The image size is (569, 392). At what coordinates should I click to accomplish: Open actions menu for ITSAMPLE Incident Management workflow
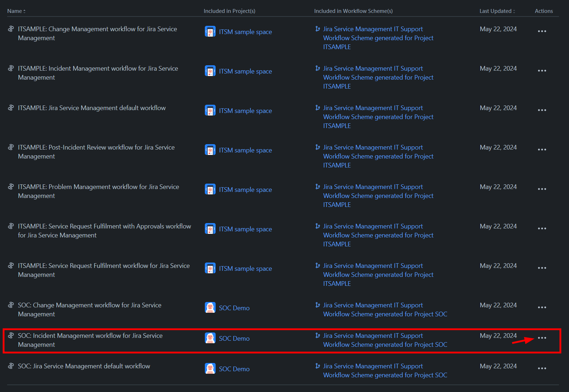(542, 71)
